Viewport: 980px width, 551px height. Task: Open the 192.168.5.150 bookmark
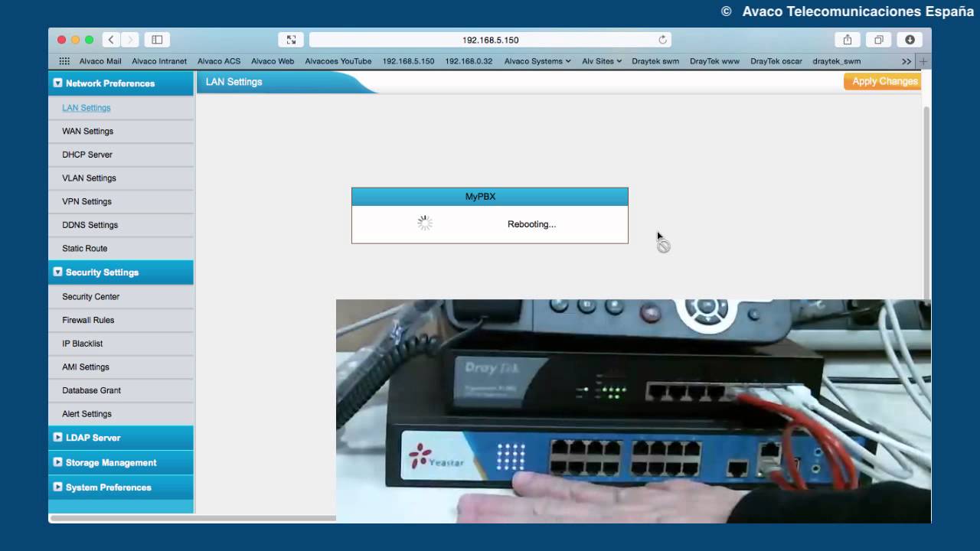pyautogui.click(x=408, y=61)
